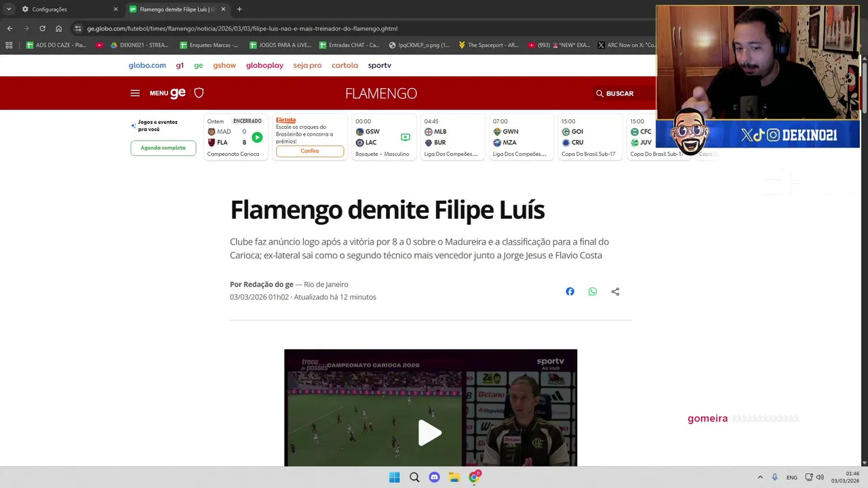This screenshot has height=488, width=868.
Task: Share article on WhatsApp
Action: point(593,291)
